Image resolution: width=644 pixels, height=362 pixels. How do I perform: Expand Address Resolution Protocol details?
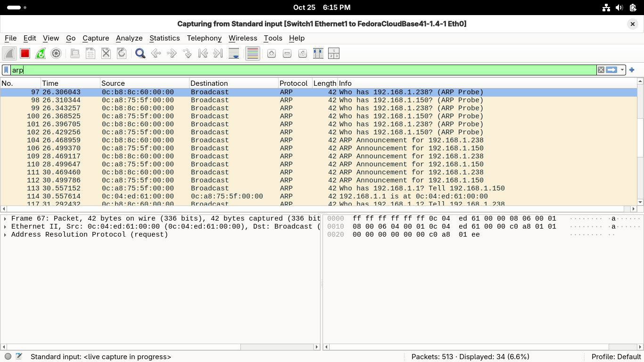[5, 235]
